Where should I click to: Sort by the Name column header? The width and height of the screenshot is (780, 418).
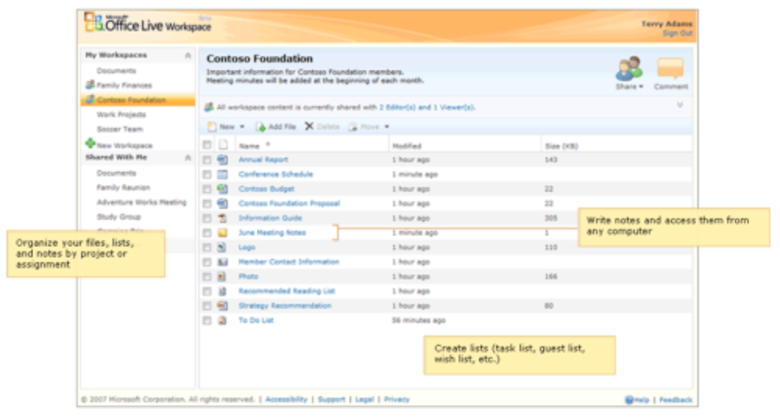pos(249,146)
